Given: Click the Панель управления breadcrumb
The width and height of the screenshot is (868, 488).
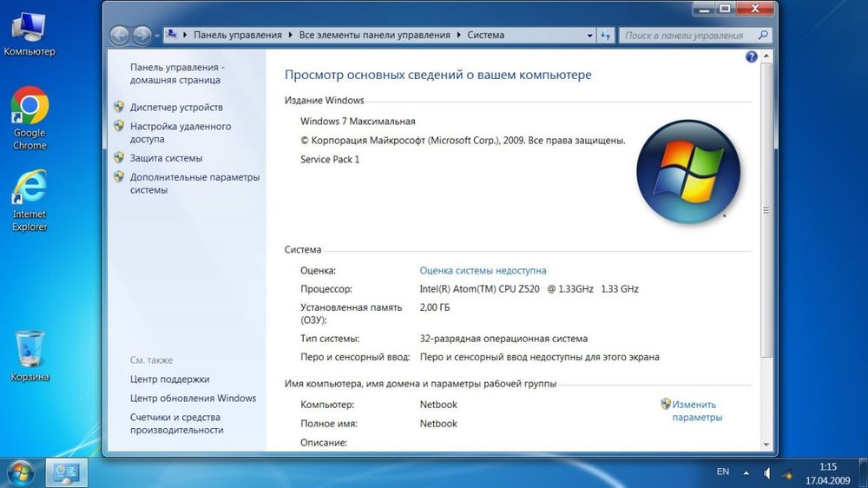Looking at the screenshot, I should click(238, 35).
